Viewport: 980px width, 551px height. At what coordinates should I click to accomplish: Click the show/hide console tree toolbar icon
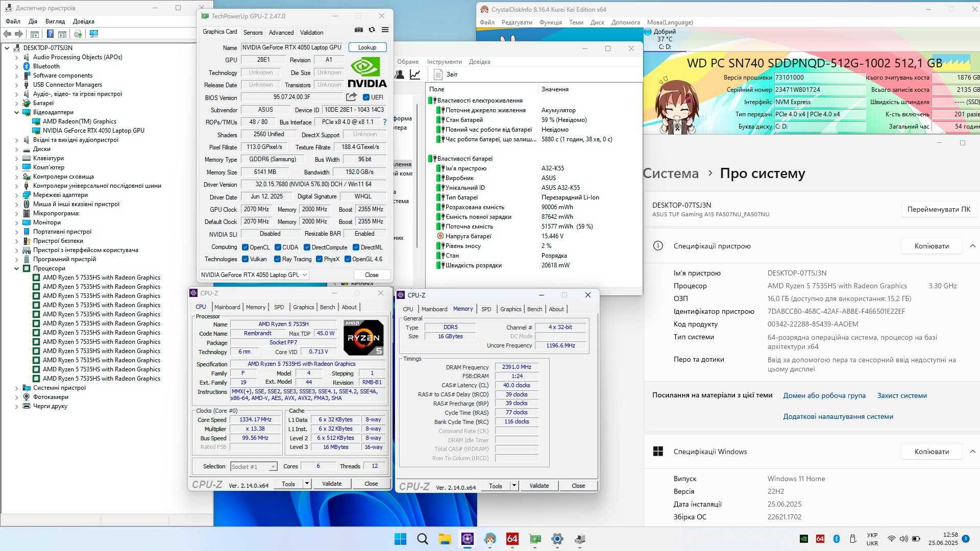pyautogui.click(x=35, y=34)
